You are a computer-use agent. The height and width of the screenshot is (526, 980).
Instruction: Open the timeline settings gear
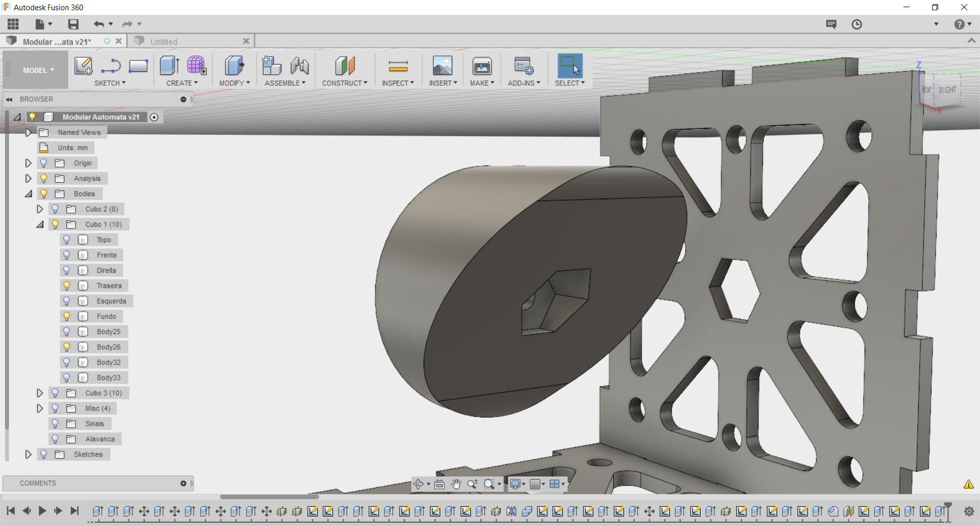point(969,511)
